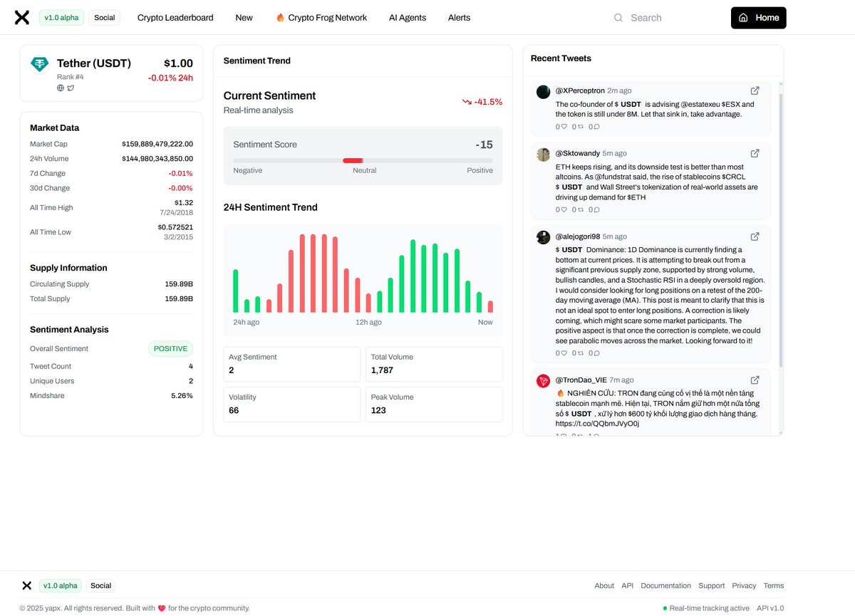Click the X logo in the footer
The image size is (855, 616).
coord(26,585)
